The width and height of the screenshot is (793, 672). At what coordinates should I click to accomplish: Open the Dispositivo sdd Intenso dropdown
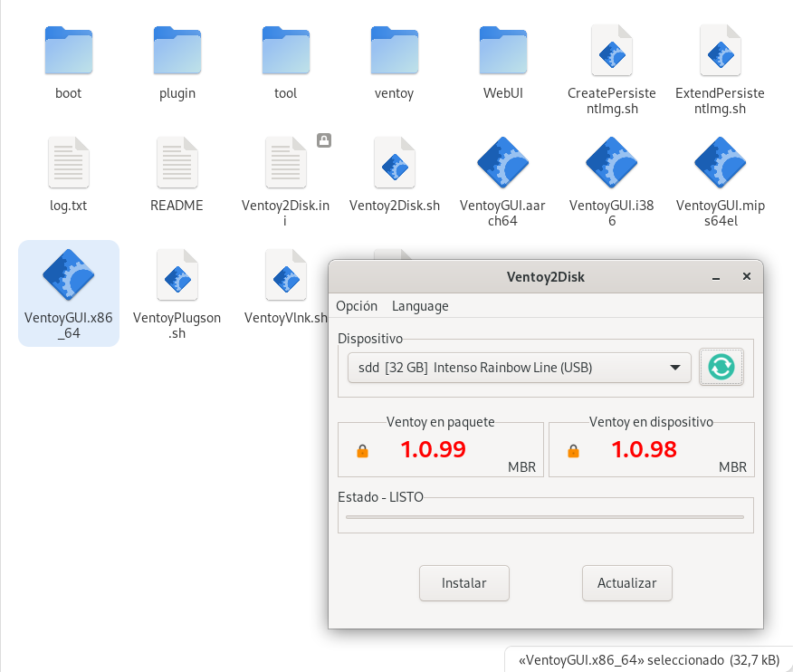[520, 368]
